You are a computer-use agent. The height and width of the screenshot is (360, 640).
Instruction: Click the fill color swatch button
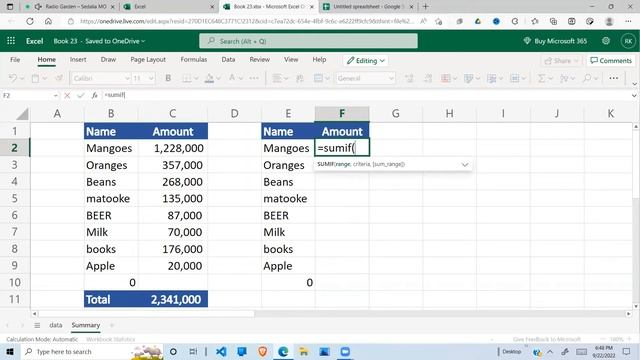(x=209, y=78)
